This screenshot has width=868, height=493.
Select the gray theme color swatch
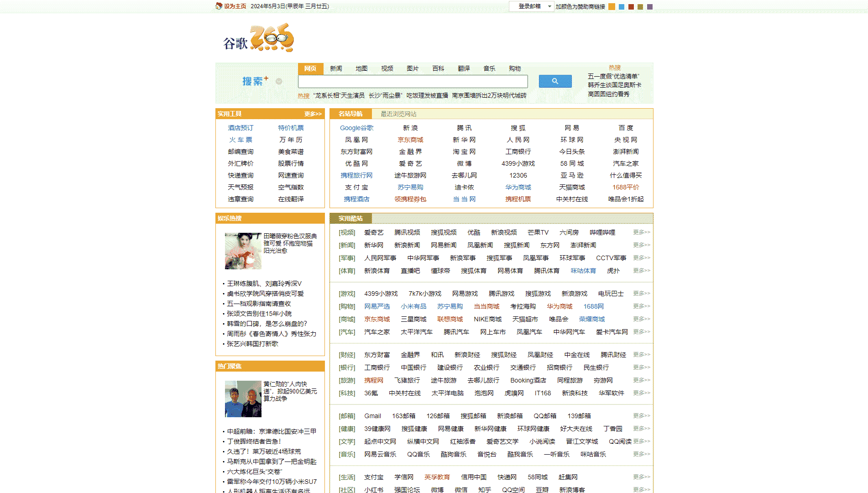[650, 6]
